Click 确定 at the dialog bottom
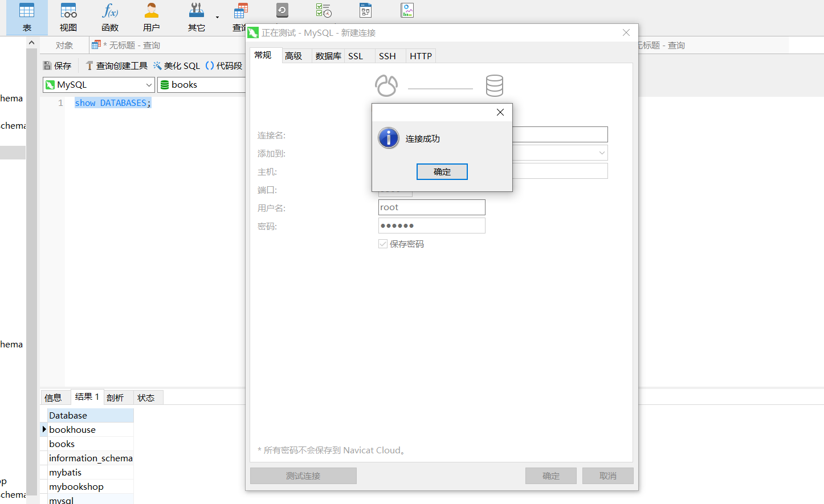This screenshot has width=824, height=504. (x=551, y=476)
